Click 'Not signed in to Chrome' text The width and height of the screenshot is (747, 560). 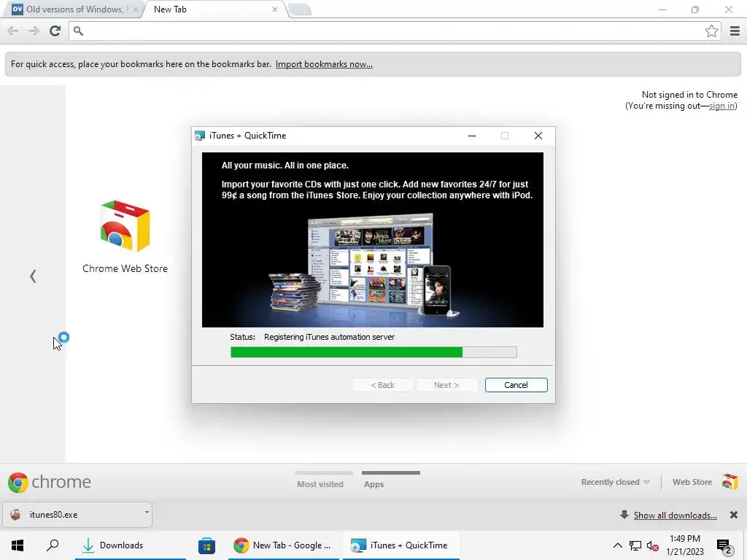click(689, 95)
